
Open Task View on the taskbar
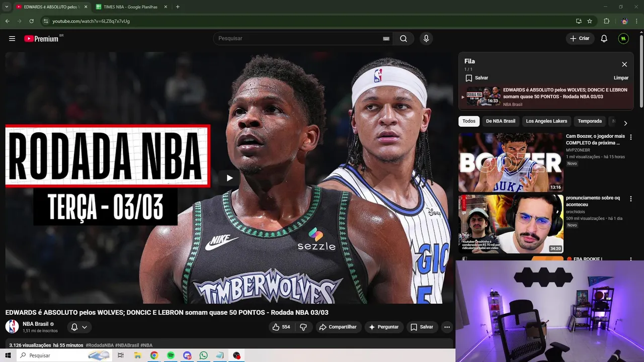tap(121, 355)
